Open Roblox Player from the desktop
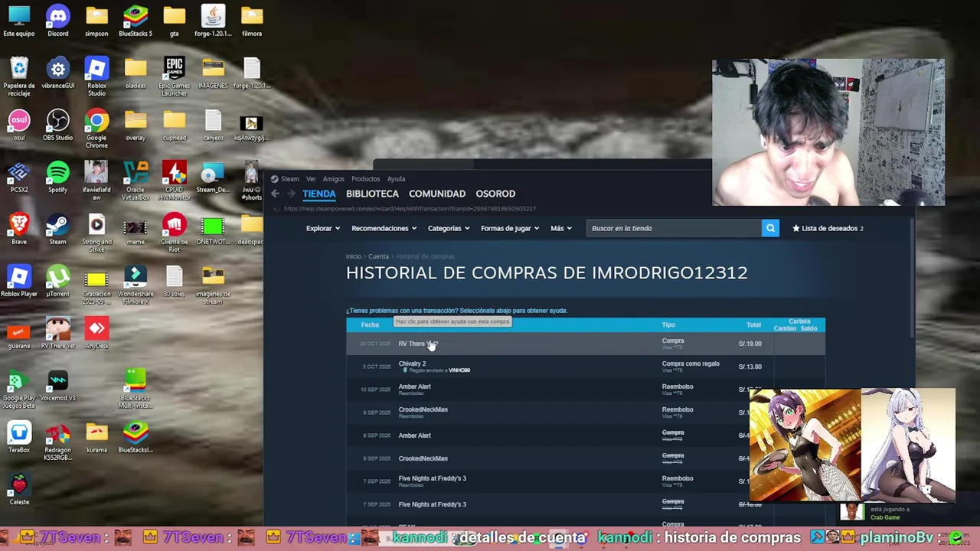 [19, 281]
